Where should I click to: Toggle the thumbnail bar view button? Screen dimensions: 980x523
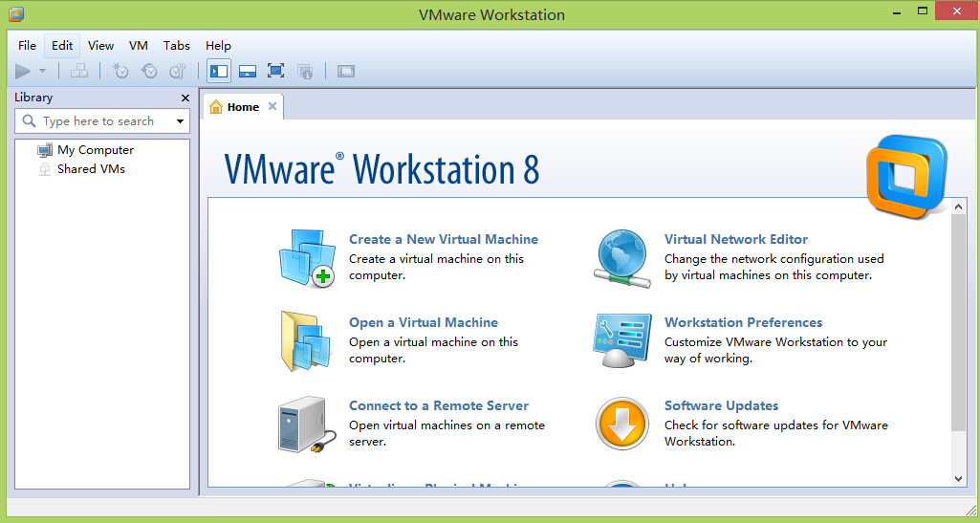point(248,72)
